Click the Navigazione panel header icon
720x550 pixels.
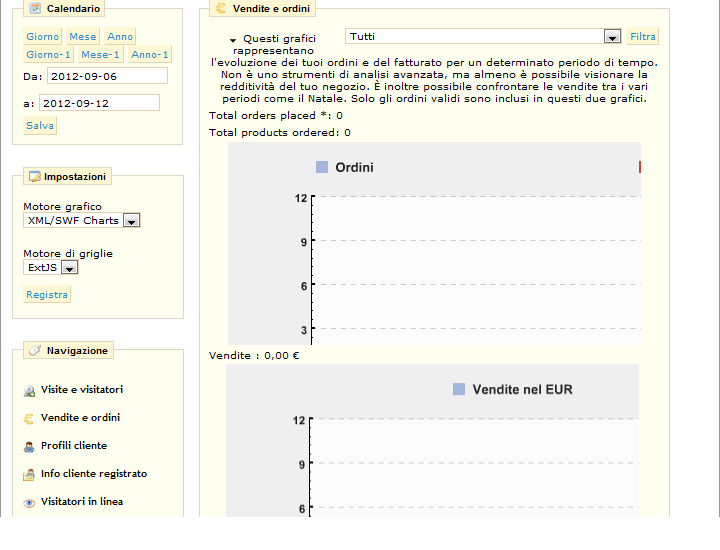(34, 351)
